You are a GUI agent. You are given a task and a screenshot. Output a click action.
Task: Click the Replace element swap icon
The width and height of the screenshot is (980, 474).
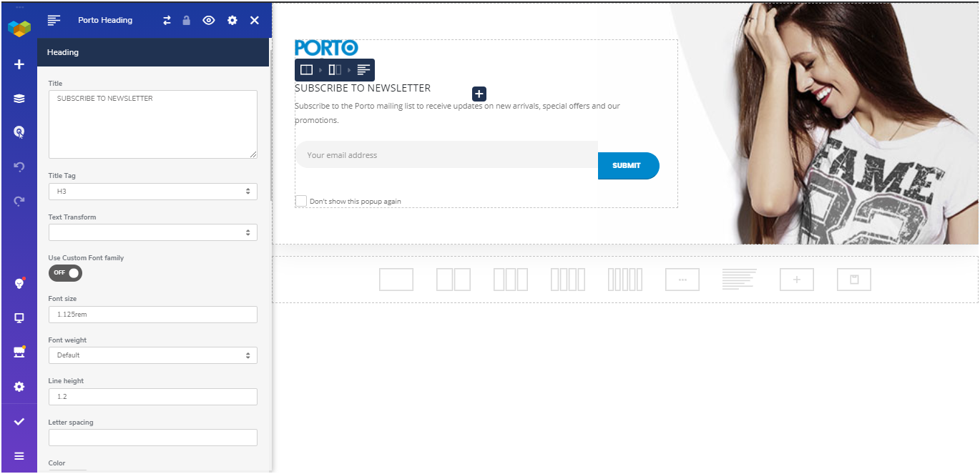point(167,20)
